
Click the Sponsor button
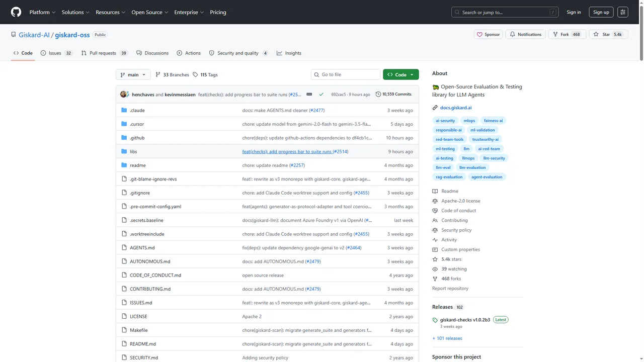click(488, 34)
